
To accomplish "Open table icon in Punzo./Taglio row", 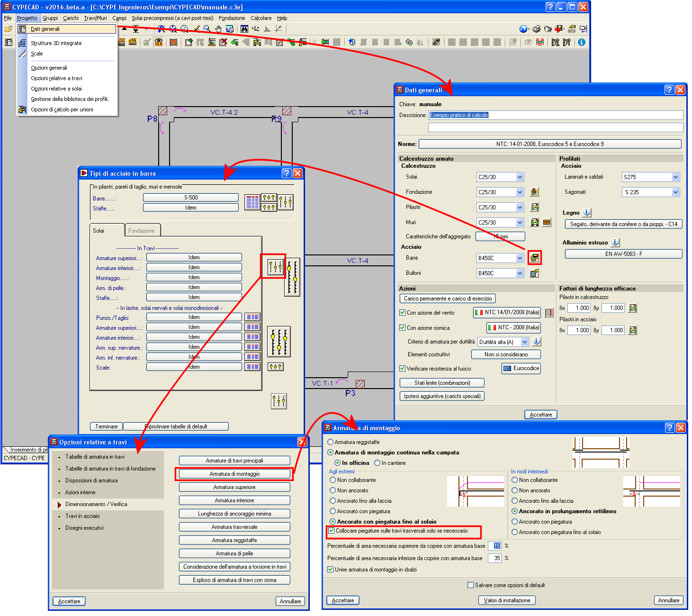I will tap(252, 317).
